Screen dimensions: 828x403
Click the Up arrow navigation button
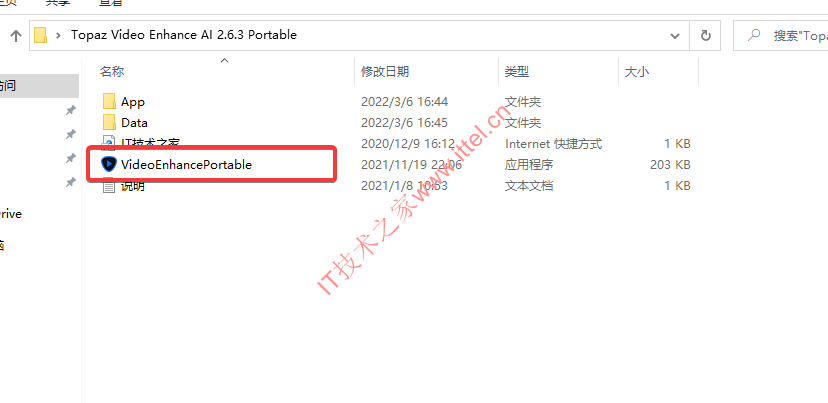click(16, 36)
